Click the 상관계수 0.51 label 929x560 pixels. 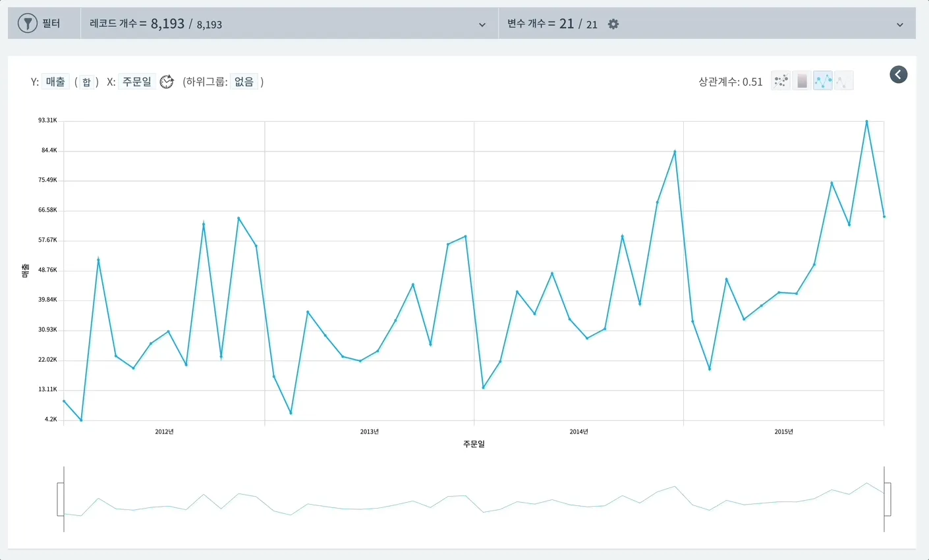(731, 82)
